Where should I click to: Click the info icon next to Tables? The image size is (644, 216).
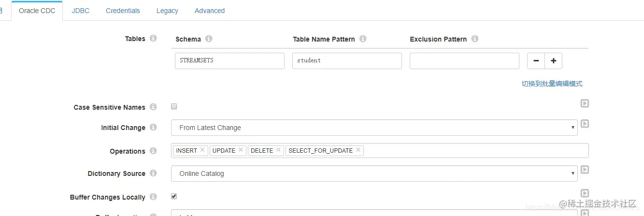153,38
